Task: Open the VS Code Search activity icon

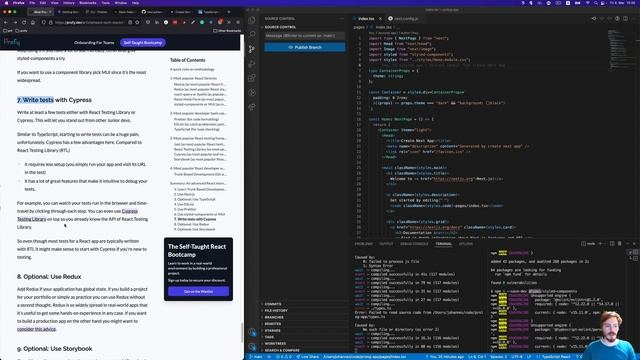Action: 252,34
